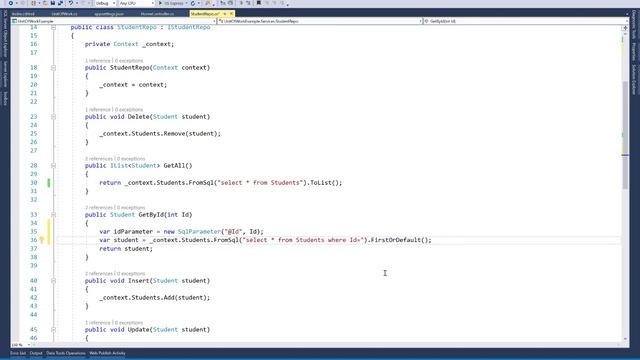Click the references CodeLens link above GetAll
Image resolution: width=640 pixels, height=360 pixels.
tap(99, 158)
